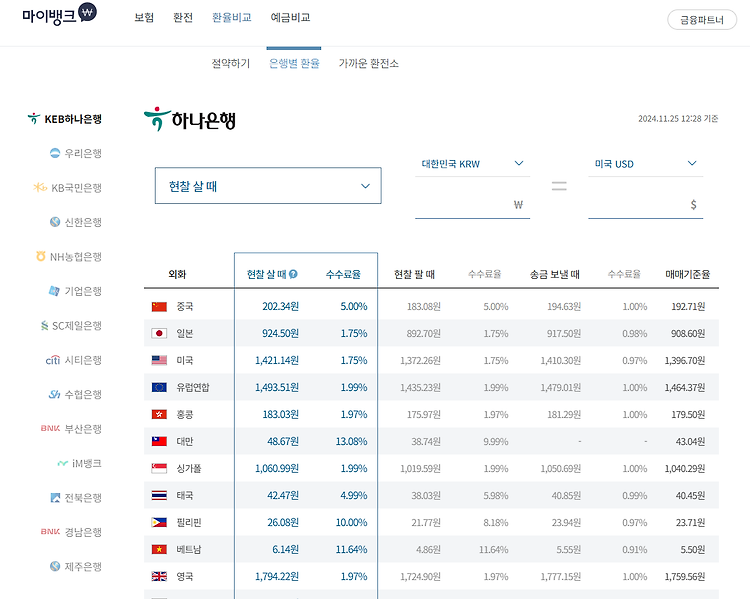Focus the USD dollar amount input field
750x599 pixels.
point(645,205)
